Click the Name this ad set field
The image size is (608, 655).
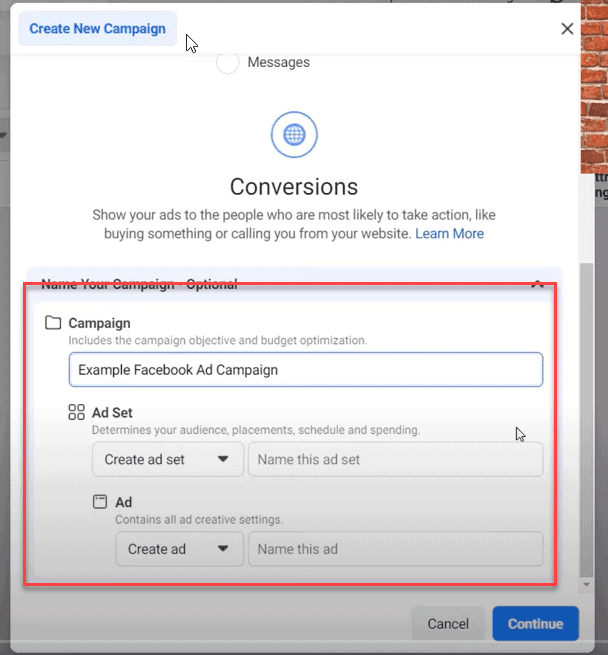click(x=395, y=460)
